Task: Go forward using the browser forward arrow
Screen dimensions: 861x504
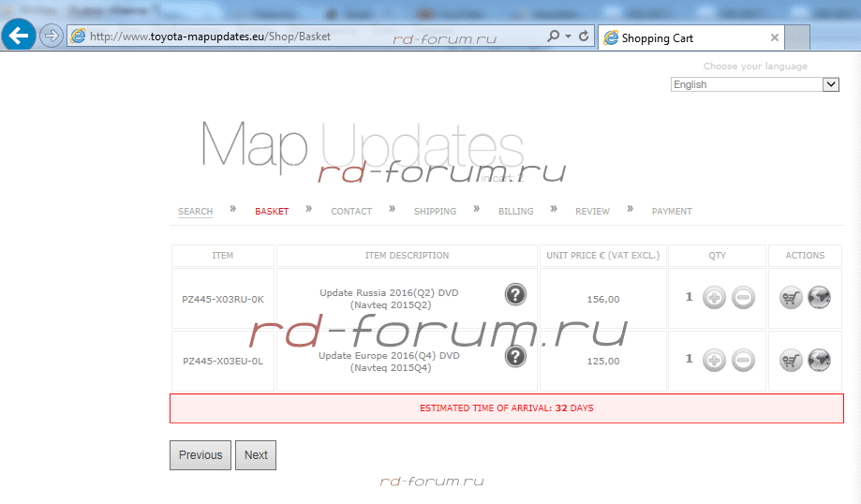Action: [52, 37]
